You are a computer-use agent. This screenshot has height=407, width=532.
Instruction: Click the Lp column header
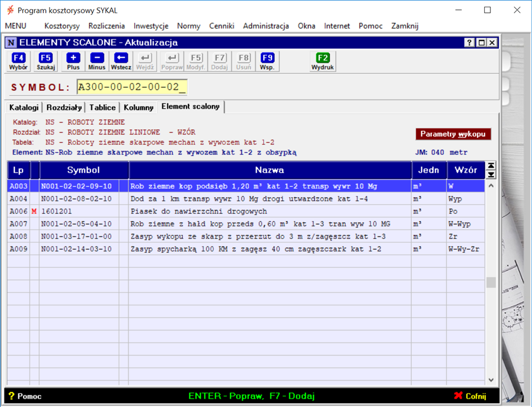[x=18, y=170]
